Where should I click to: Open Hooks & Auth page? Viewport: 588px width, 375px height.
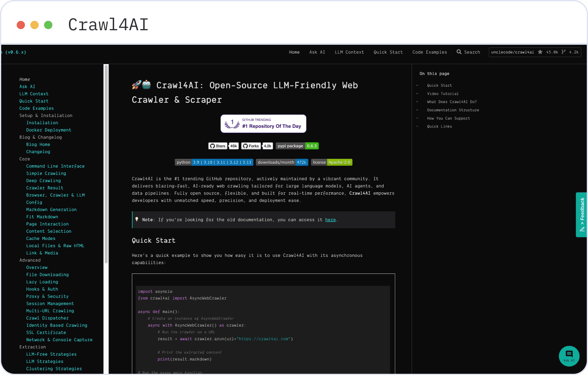click(42, 290)
